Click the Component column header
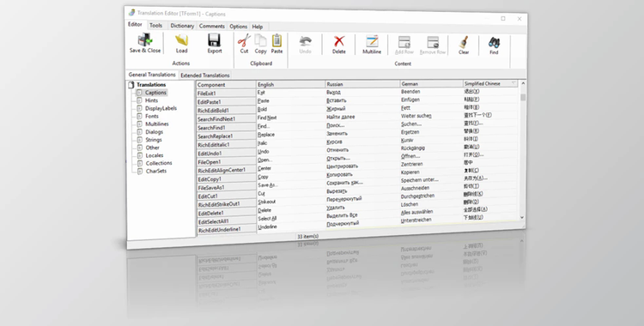This screenshot has height=326, width=644. 226,85
